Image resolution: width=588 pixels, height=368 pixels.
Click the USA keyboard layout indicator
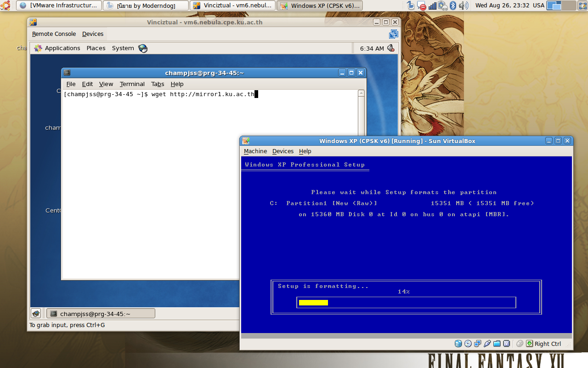[x=538, y=6]
